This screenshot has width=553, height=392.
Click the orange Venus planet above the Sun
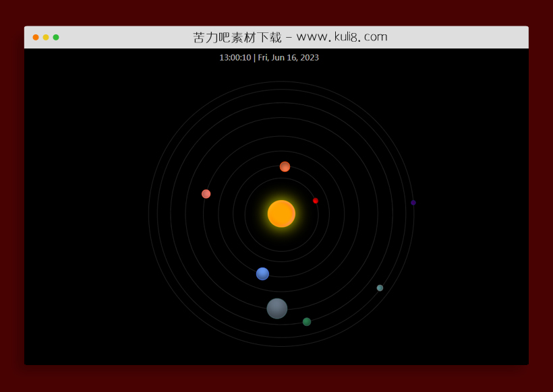pos(284,166)
